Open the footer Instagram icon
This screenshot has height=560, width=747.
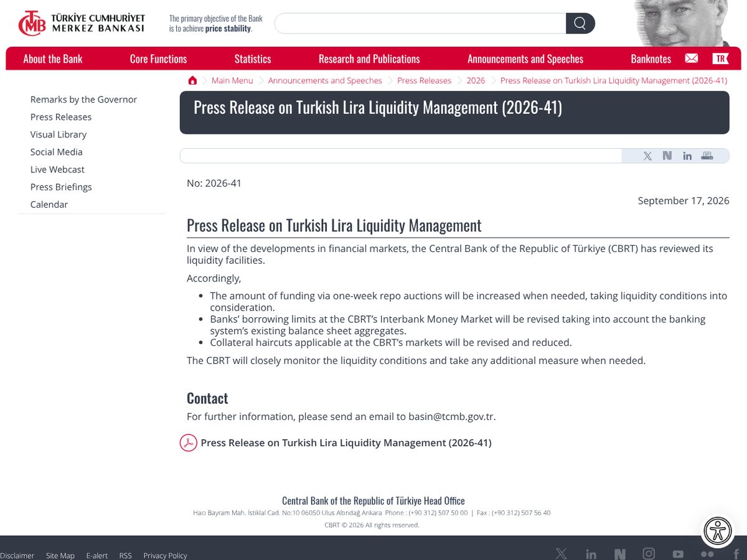pyautogui.click(x=649, y=554)
